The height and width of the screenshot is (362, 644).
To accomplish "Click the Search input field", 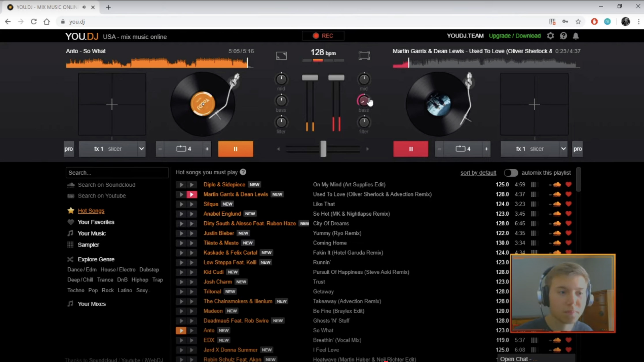I will point(117,173).
